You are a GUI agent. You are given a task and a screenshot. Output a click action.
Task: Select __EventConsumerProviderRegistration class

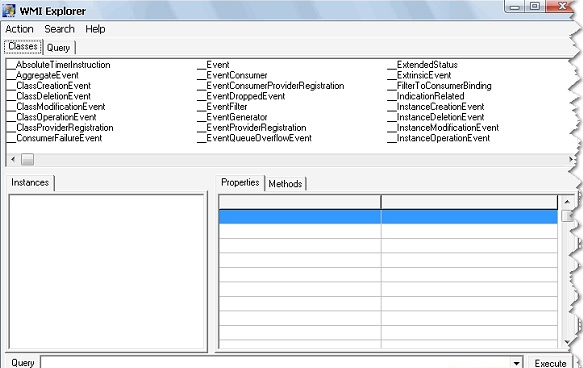point(271,86)
